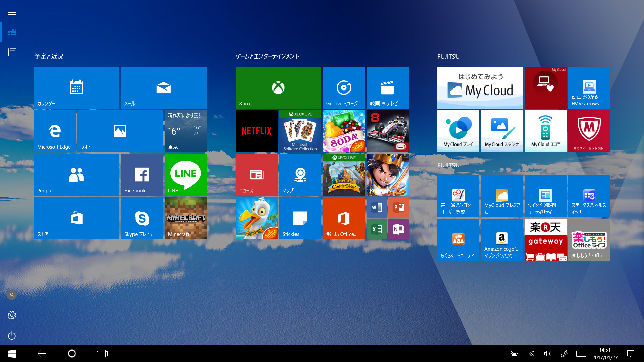Open the Stickies tile
644x362 pixels.
tap(300, 218)
